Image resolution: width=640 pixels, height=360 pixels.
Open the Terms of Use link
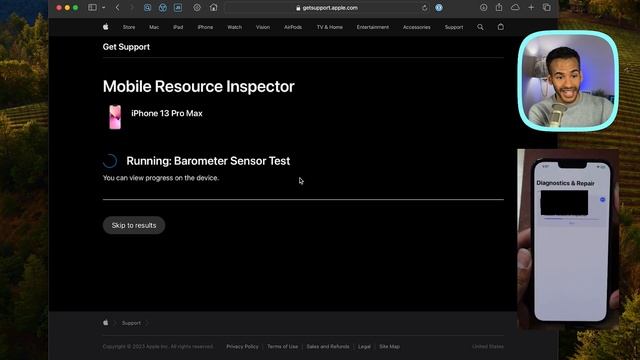282,347
